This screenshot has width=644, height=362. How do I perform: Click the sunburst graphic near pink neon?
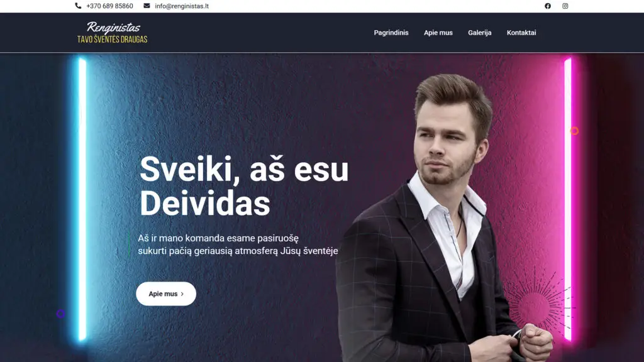coord(537,300)
